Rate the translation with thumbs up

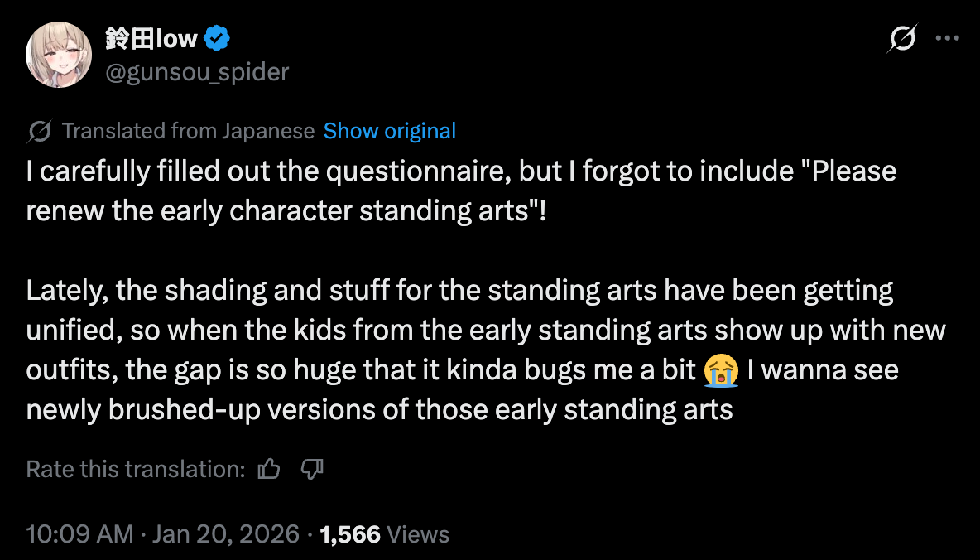click(x=269, y=470)
